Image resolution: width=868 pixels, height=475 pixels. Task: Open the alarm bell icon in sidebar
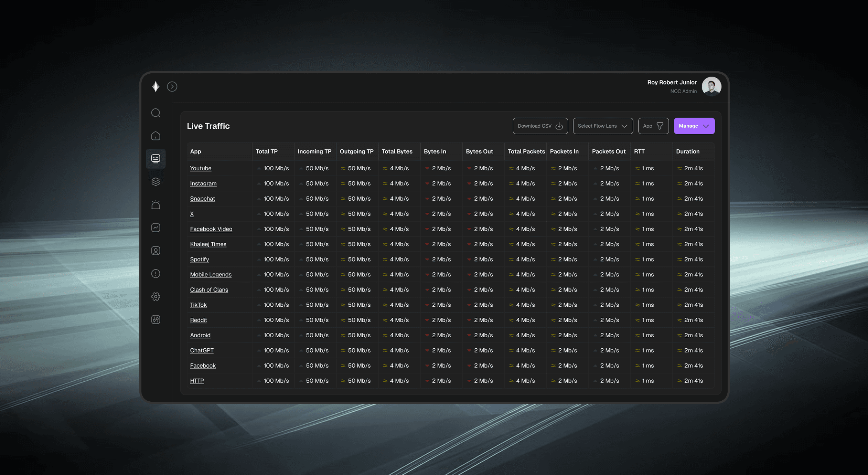(156, 205)
